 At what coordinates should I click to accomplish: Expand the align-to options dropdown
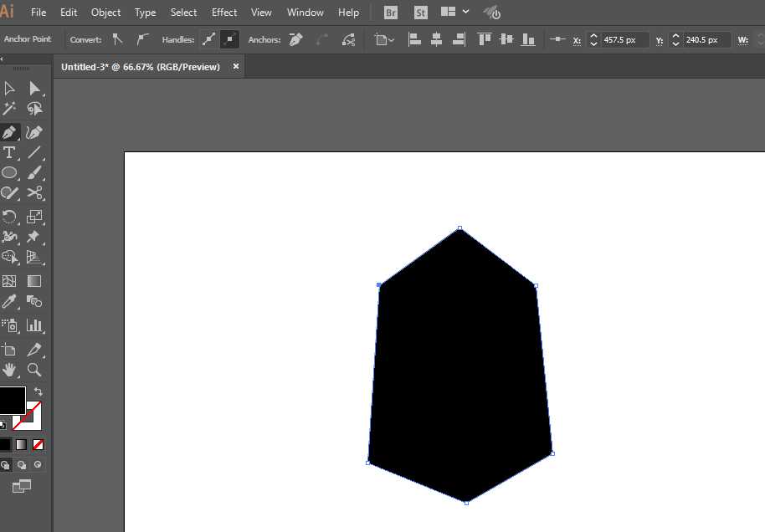tap(384, 40)
